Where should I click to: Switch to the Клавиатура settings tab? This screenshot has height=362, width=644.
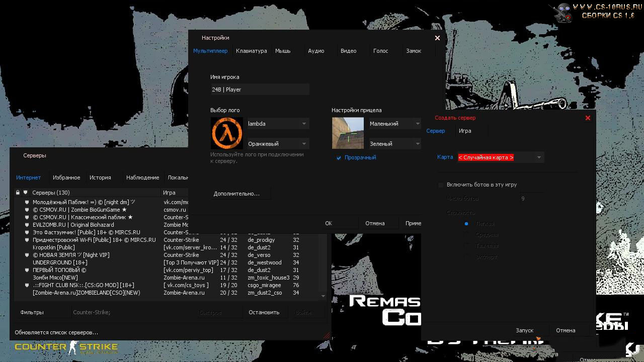[x=251, y=51]
